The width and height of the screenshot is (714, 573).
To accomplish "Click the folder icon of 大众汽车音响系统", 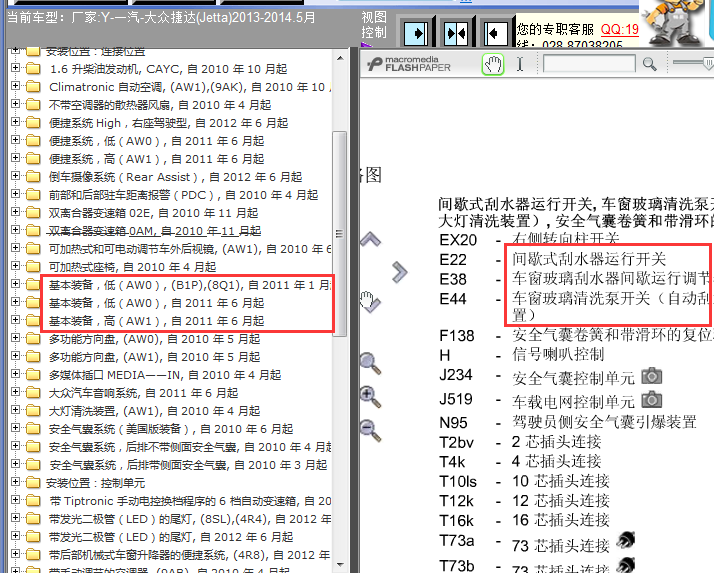I will click(x=33, y=393).
